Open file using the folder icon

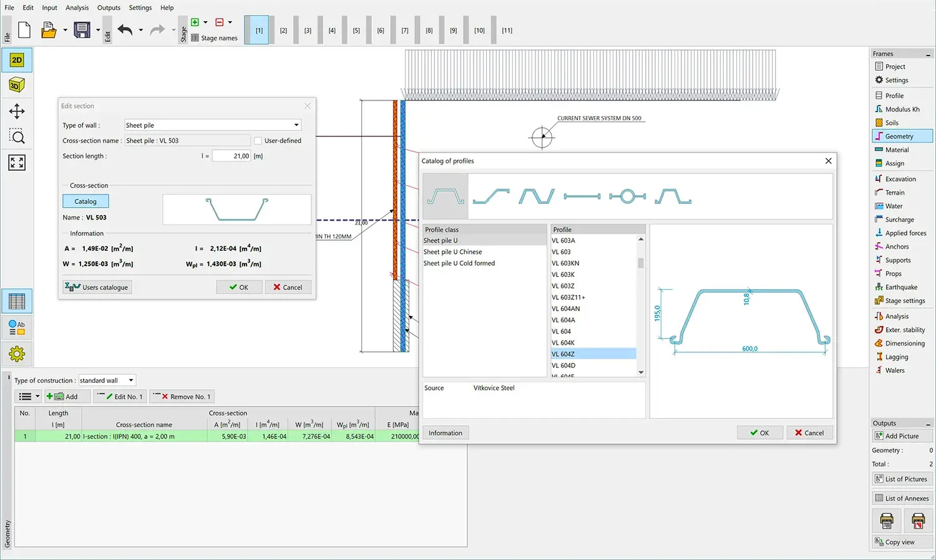click(49, 29)
